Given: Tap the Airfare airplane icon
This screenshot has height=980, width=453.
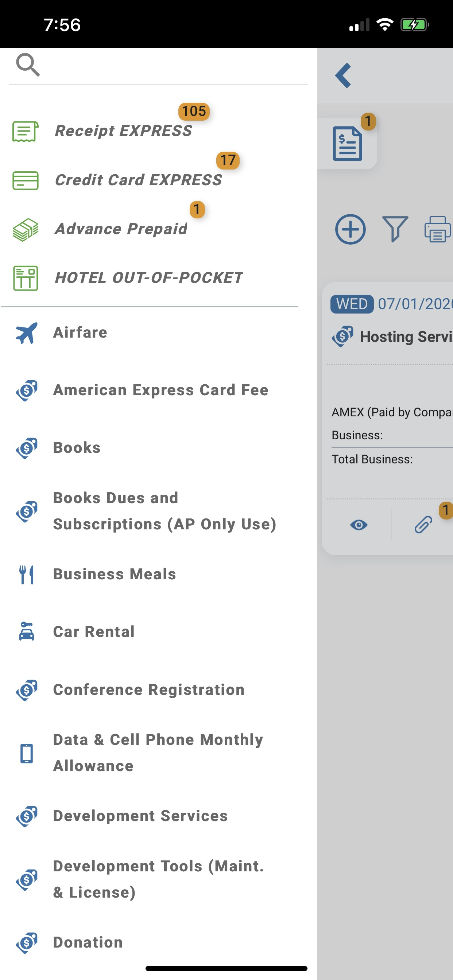Looking at the screenshot, I should click(x=26, y=333).
